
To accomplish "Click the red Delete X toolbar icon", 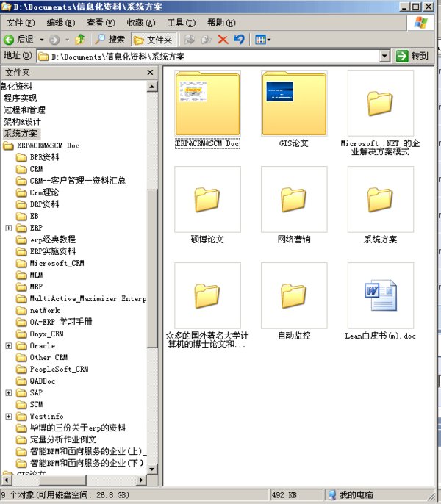I will [x=223, y=39].
